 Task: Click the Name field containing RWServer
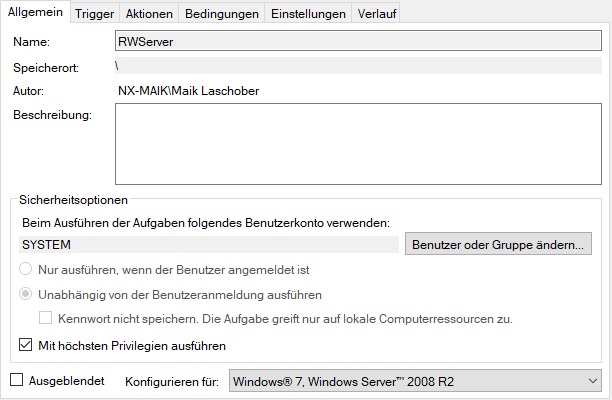pos(357,42)
